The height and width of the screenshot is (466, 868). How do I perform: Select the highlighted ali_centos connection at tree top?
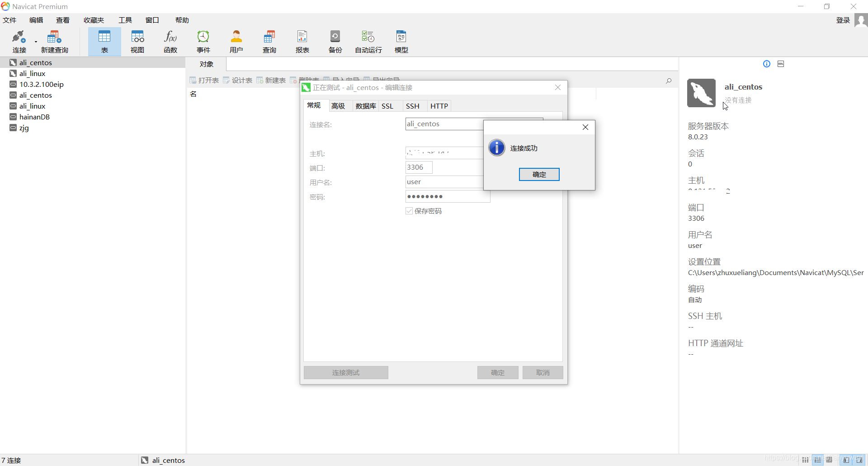tap(93, 62)
